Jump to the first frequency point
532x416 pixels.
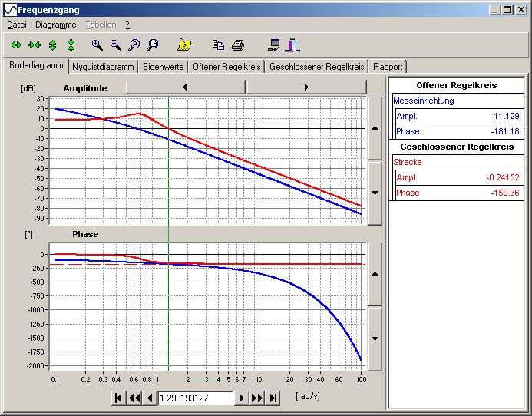(118, 398)
